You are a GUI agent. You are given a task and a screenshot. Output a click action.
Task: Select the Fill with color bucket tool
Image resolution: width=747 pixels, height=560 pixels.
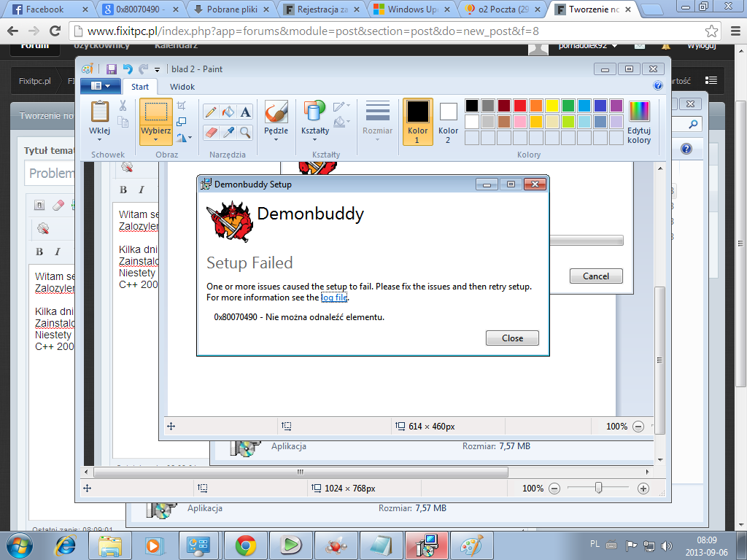coord(228,112)
